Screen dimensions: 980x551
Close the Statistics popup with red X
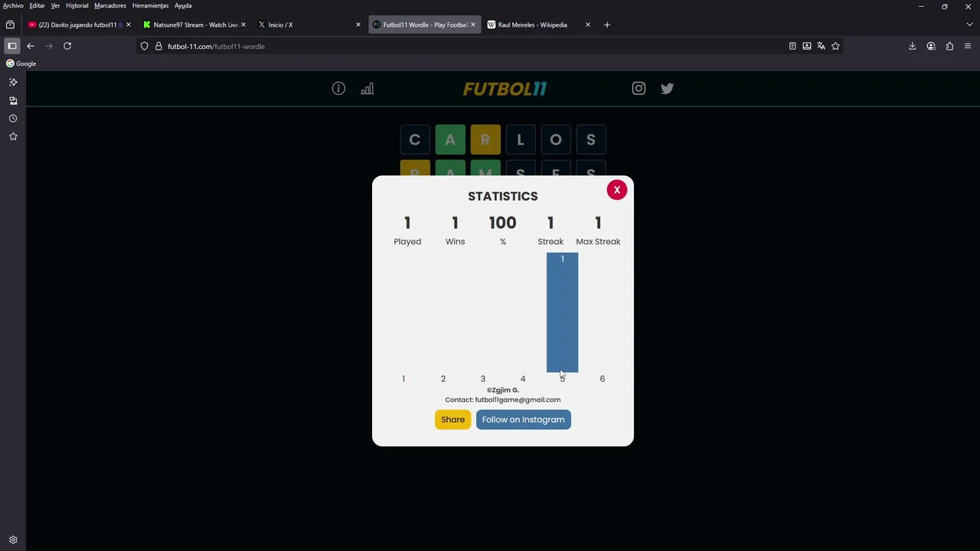617,190
